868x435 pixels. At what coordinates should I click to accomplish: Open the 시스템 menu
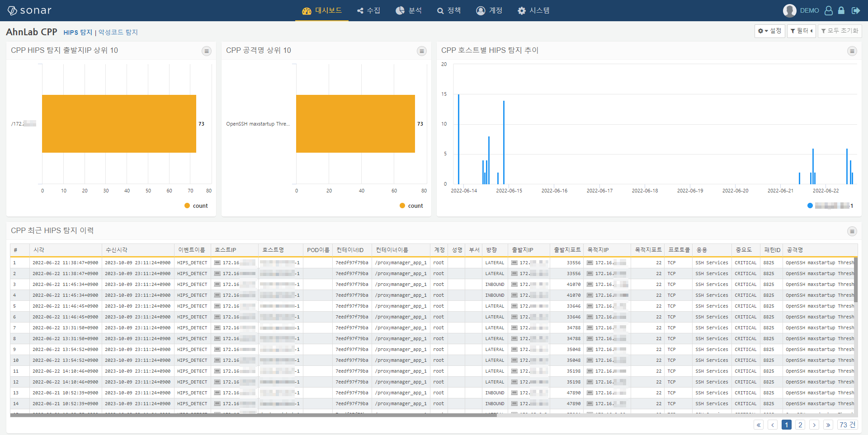533,10
